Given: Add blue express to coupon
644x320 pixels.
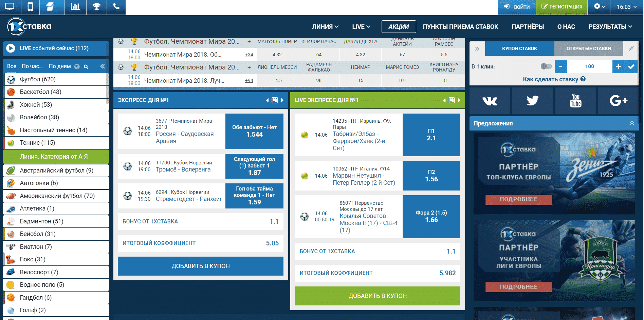Looking at the screenshot, I should tap(200, 266).
